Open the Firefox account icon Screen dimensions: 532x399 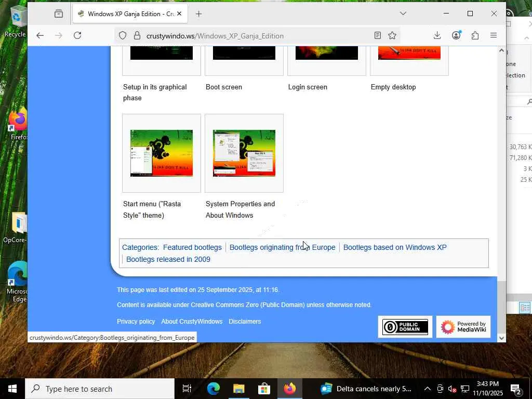point(456,36)
